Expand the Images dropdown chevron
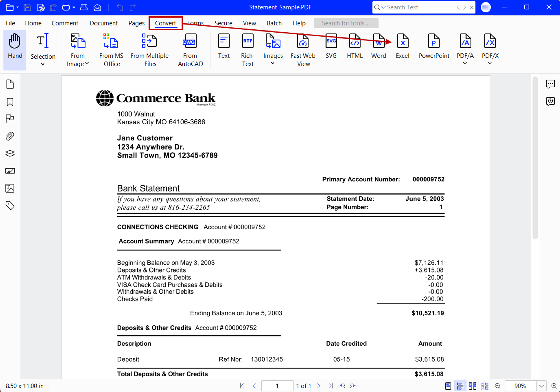 click(x=273, y=63)
